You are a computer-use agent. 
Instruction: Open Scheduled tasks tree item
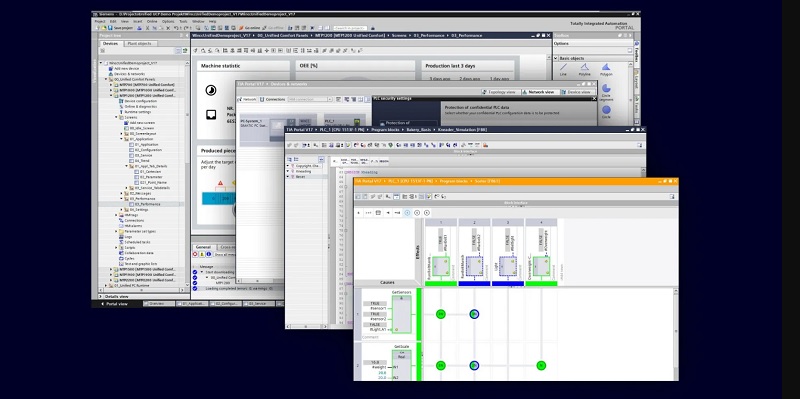(x=135, y=242)
